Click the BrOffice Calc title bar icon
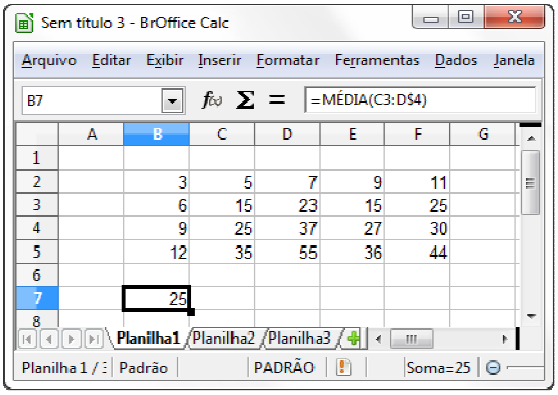The height and width of the screenshot is (395, 558). pos(24,23)
